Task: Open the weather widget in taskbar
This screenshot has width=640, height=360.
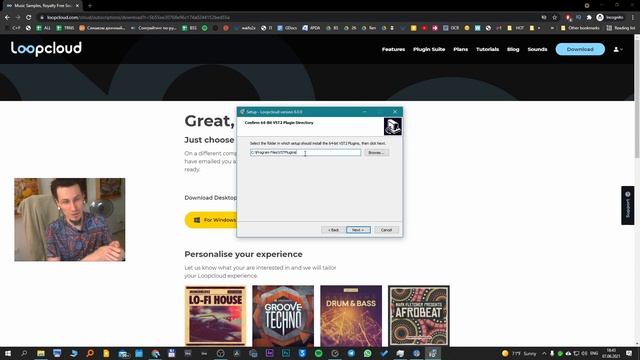Action: [519, 353]
